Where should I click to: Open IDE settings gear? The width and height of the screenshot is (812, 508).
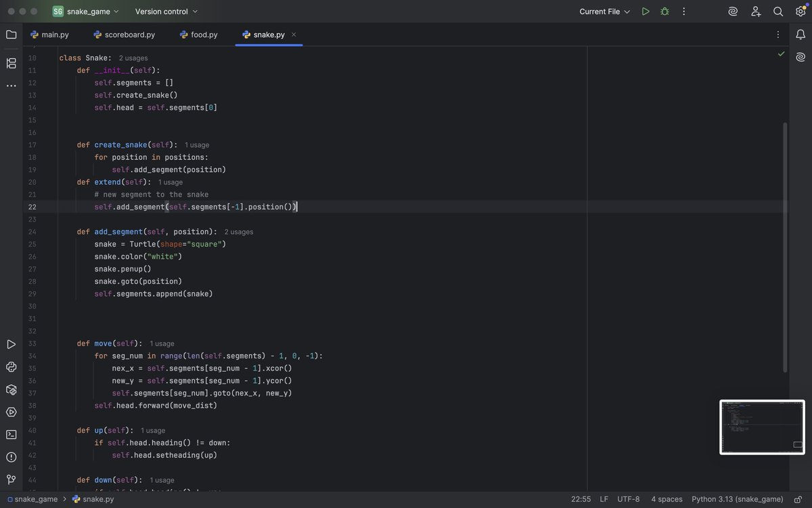tap(800, 12)
